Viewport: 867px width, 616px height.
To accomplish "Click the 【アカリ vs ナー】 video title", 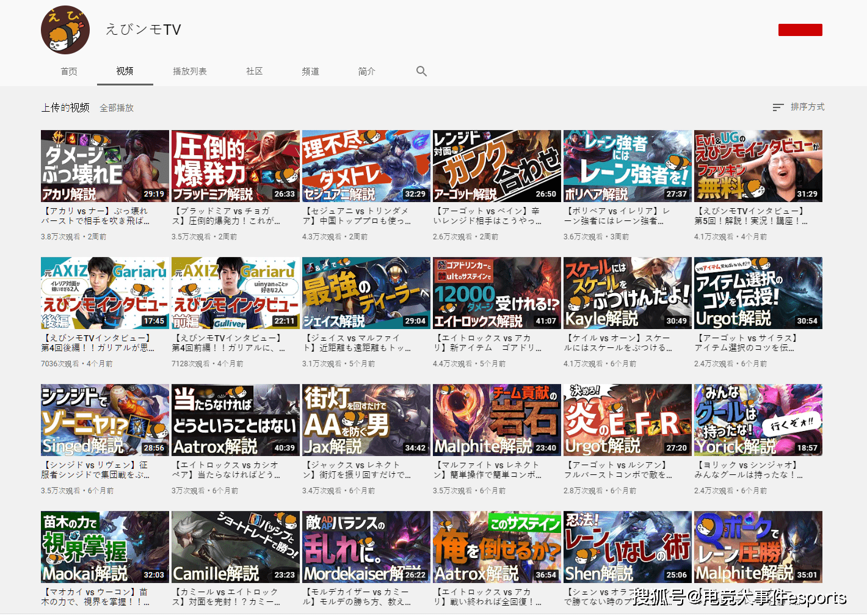I will point(95,216).
